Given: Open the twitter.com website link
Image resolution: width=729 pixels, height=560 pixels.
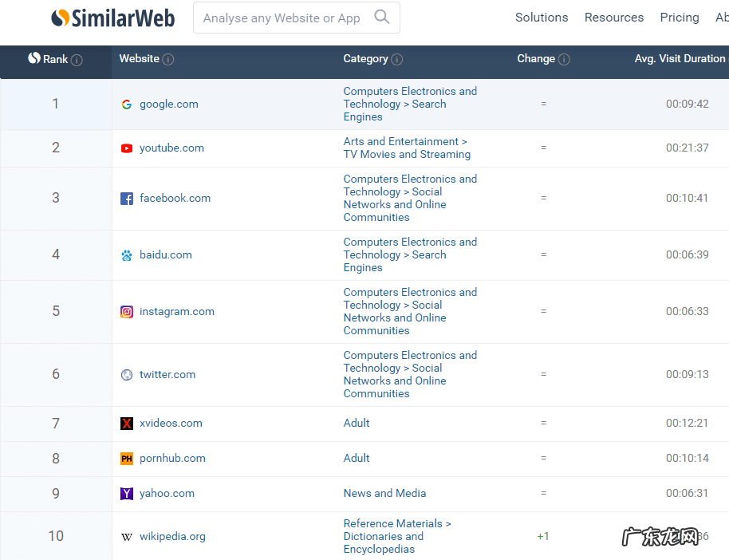Looking at the screenshot, I should 167,374.
